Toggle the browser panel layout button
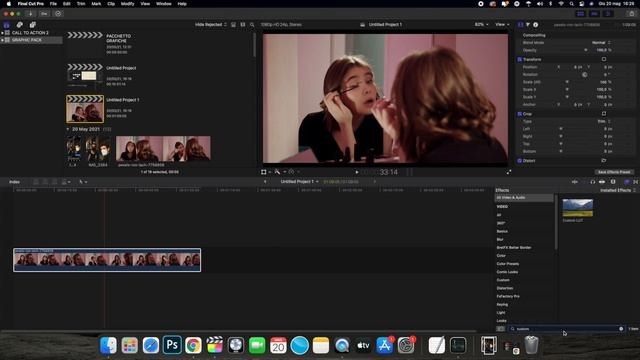The height and width of the screenshot is (360, 640). click(580, 14)
